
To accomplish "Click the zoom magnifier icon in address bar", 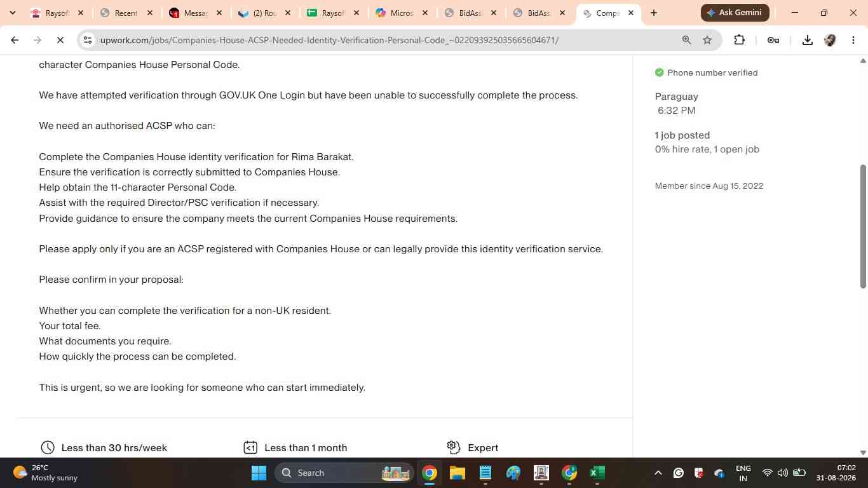I will pyautogui.click(x=686, y=40).
